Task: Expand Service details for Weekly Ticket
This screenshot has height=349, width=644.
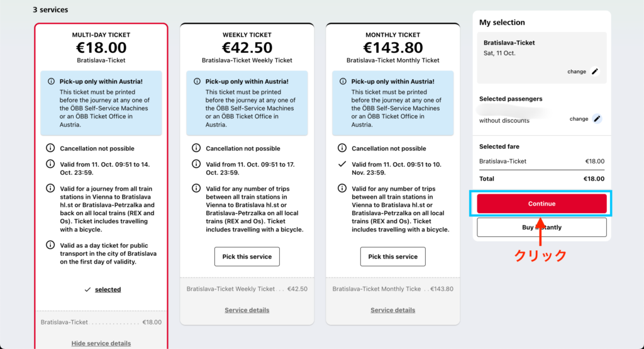Action: click(247, 310)
